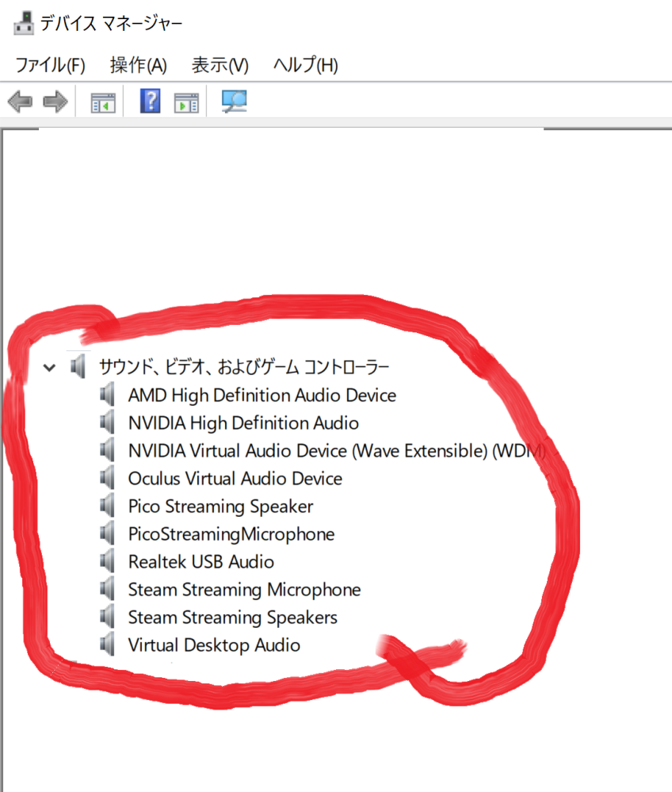
Task: Click Scan for hardware changes monitor icon
Action: coord(235,101)
